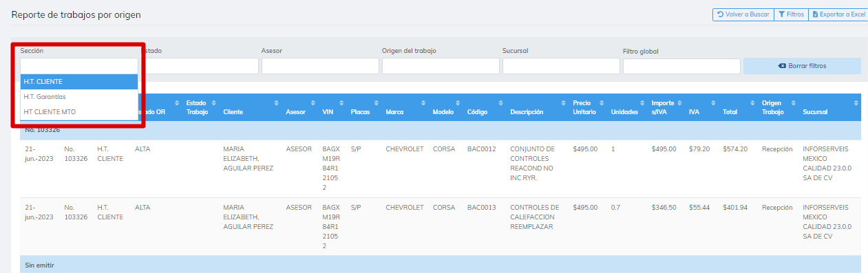Pick HT CLIENTE MTO option
Image resolution: width=868 pixels, height=273 pixels.
pos(79,111)
